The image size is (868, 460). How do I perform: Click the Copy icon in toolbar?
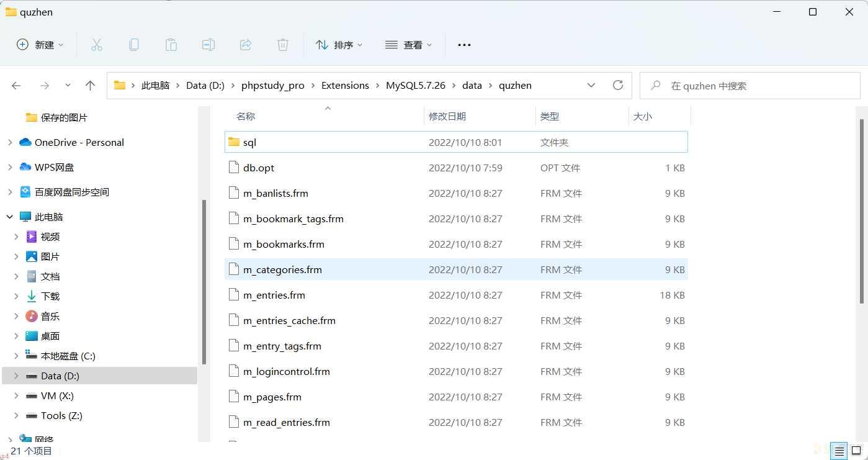pyautogui.click(x=133, y=45)
